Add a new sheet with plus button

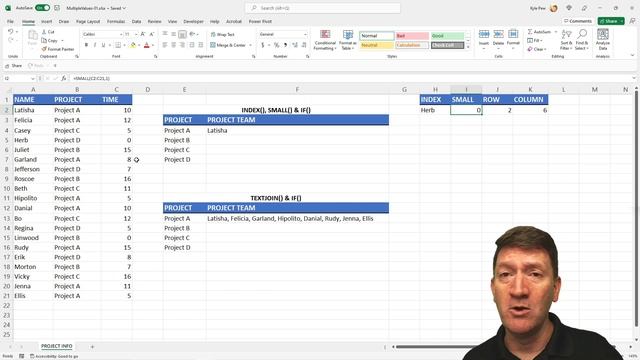(92, 347)
